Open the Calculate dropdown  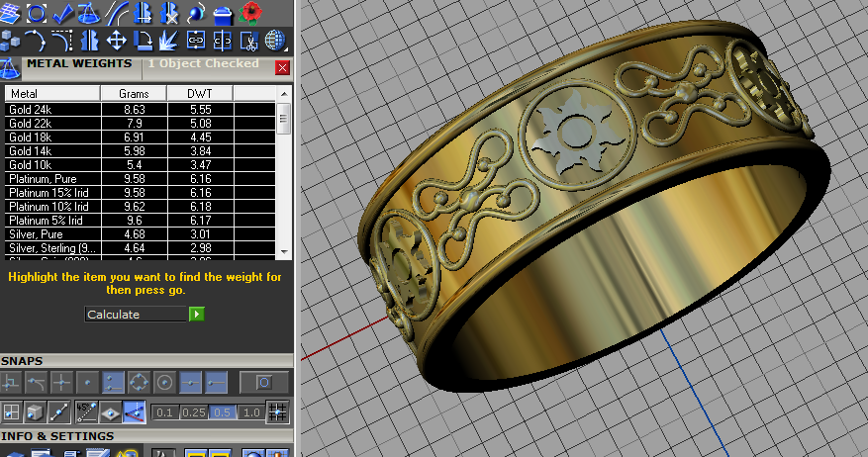click(x=136, y=315)
